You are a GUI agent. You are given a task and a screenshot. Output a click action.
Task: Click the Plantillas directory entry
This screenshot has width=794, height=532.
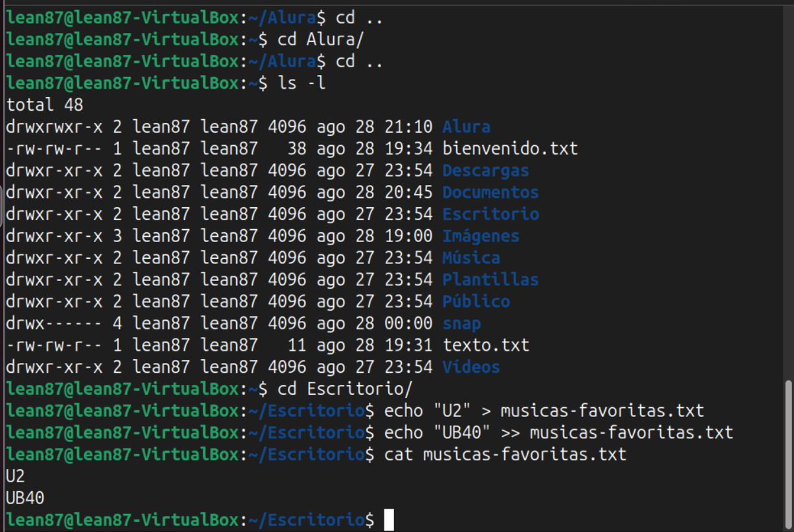coord(491,280)
